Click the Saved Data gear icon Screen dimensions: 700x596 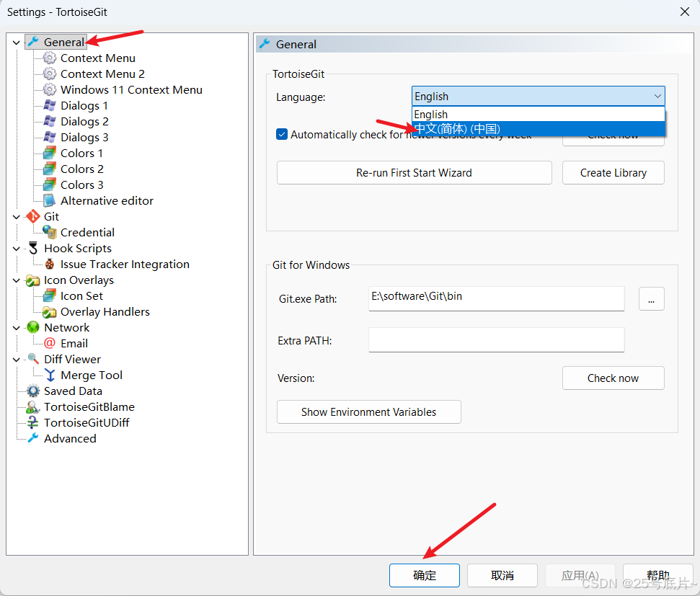click(33, 391)
